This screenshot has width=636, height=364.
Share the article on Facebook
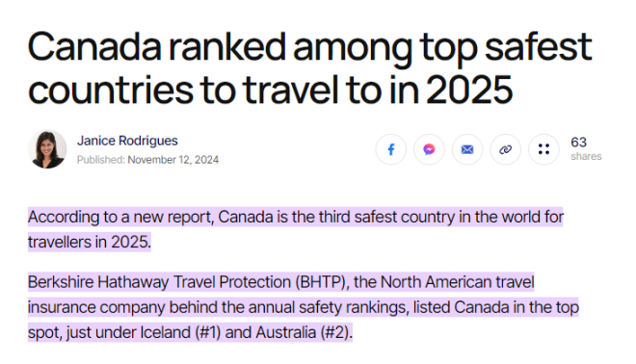click(390, 149)
